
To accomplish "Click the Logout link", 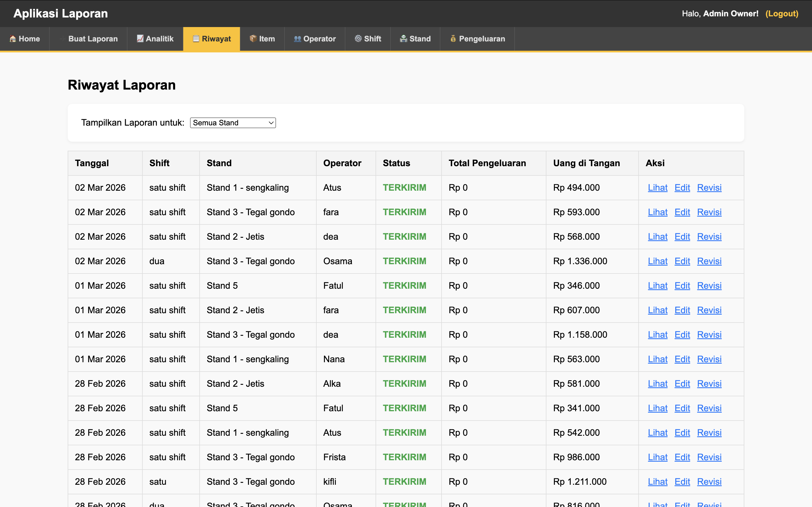I will click(x=782, y=14).
